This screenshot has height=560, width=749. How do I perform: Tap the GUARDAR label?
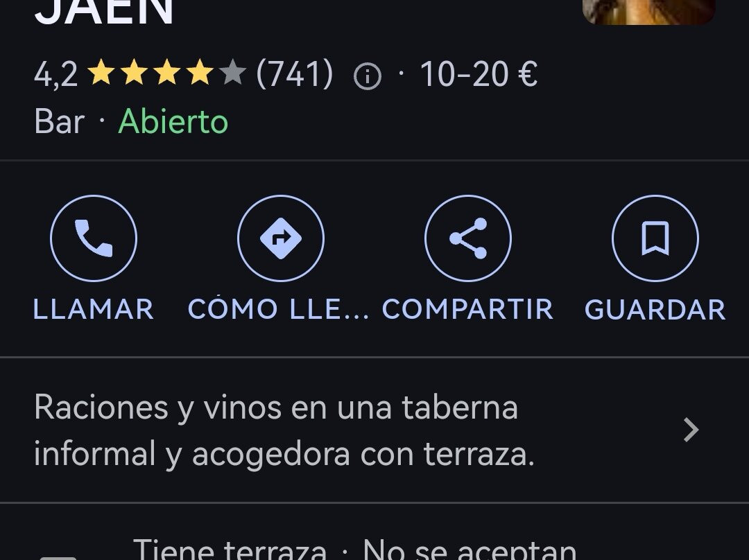pyautogui.click(x=655, y=309)
